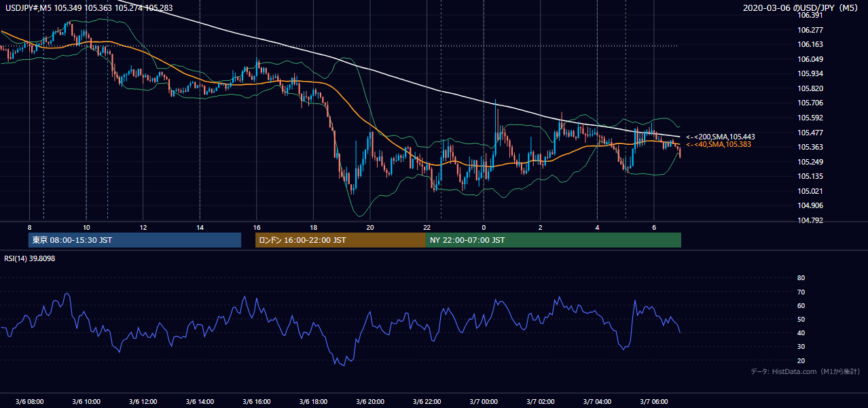The width and height of the screenshot is (868, 408).
Task: Click the hour label 18 under price chart
Action: tap(313, 227)
